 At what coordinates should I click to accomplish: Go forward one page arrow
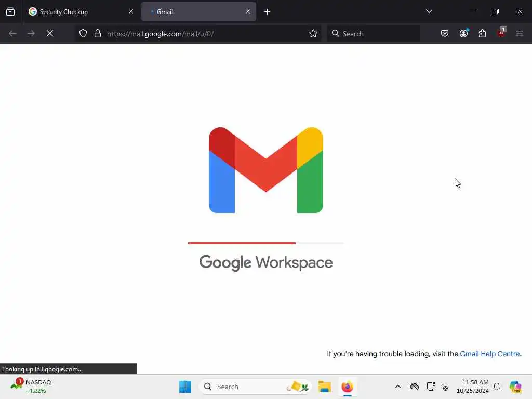tap(31, 33)
